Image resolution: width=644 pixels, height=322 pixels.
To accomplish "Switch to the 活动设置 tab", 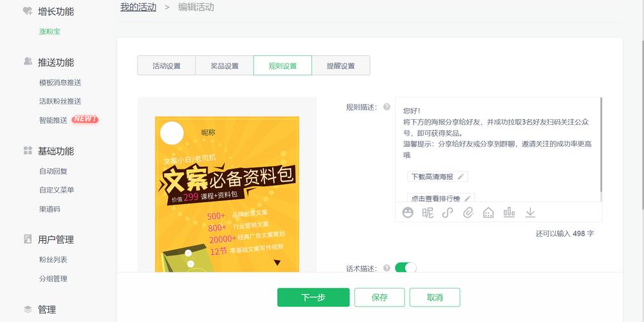I will coord(167,66).
